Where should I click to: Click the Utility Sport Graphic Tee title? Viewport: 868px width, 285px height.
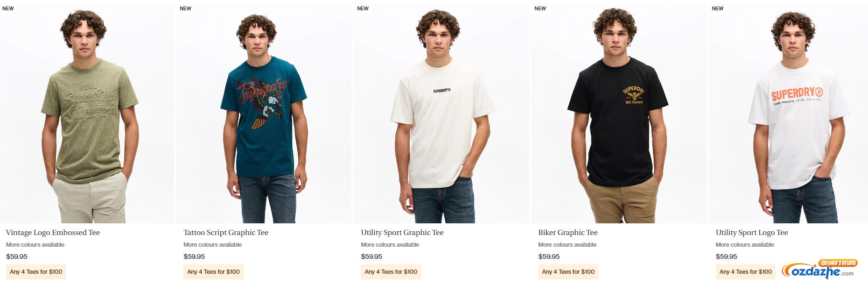tap(402, 233)
